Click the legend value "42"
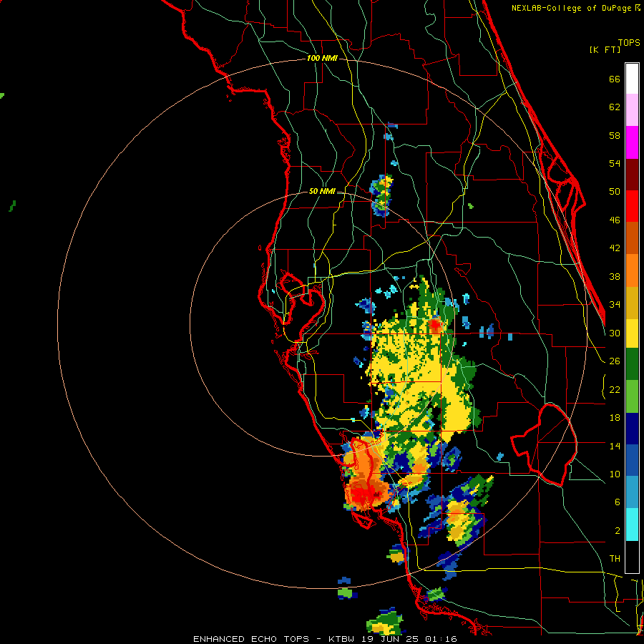Viewport: 644px width, 644px height. pyautogui.click(x=615, y=248)
